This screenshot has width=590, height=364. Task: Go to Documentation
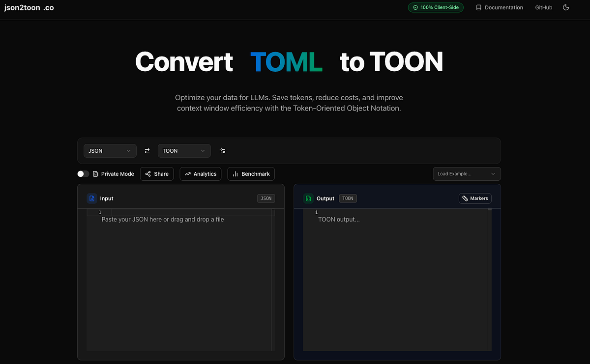pyautogui.click(x=503, y=7)
